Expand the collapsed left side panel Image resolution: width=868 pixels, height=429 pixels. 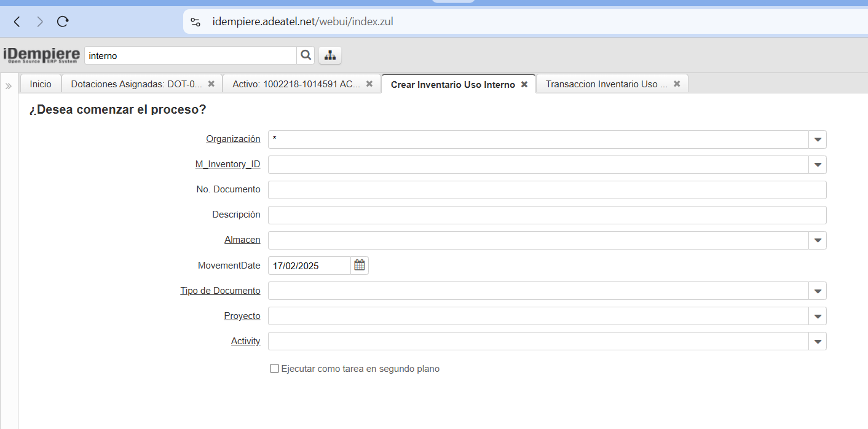pyautogui.click(x=9, y=86)
